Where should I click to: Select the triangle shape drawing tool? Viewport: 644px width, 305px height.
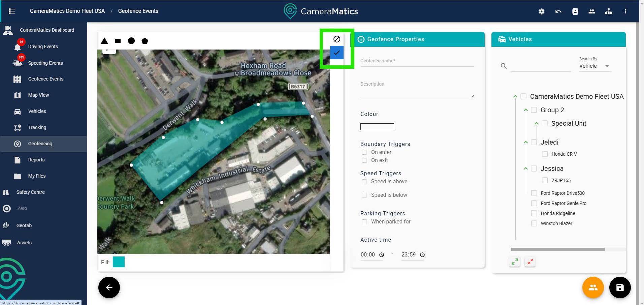tap(104, 41)
